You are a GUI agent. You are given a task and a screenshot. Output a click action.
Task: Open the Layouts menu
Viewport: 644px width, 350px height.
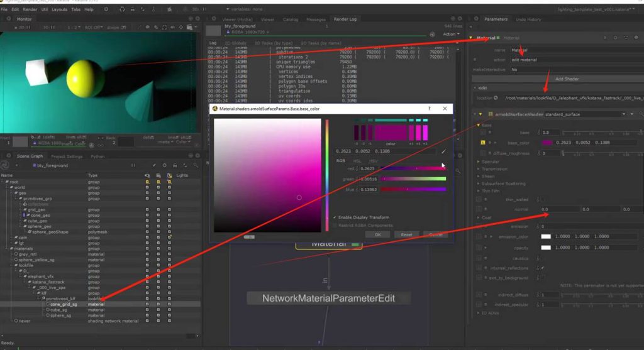coord(59,9)
